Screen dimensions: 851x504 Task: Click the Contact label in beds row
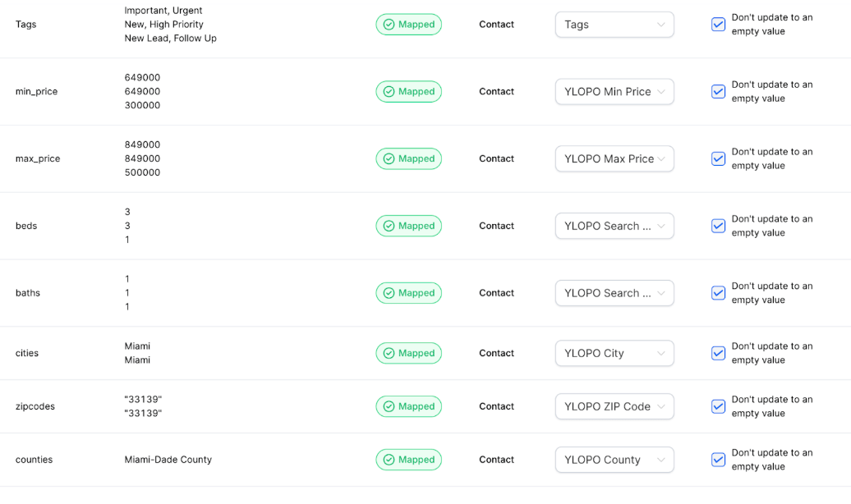coord(496,226)
